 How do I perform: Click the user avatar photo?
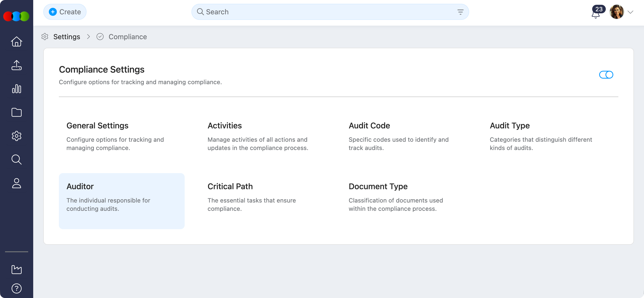click(x=617, y=12)
